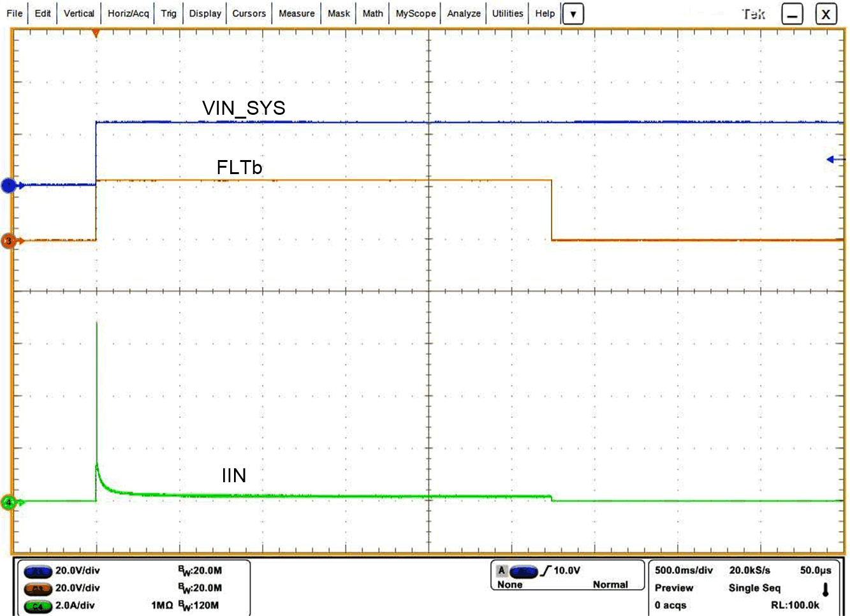Open the Vertical menu
This screenshot has width=850, height=616.
79,13
